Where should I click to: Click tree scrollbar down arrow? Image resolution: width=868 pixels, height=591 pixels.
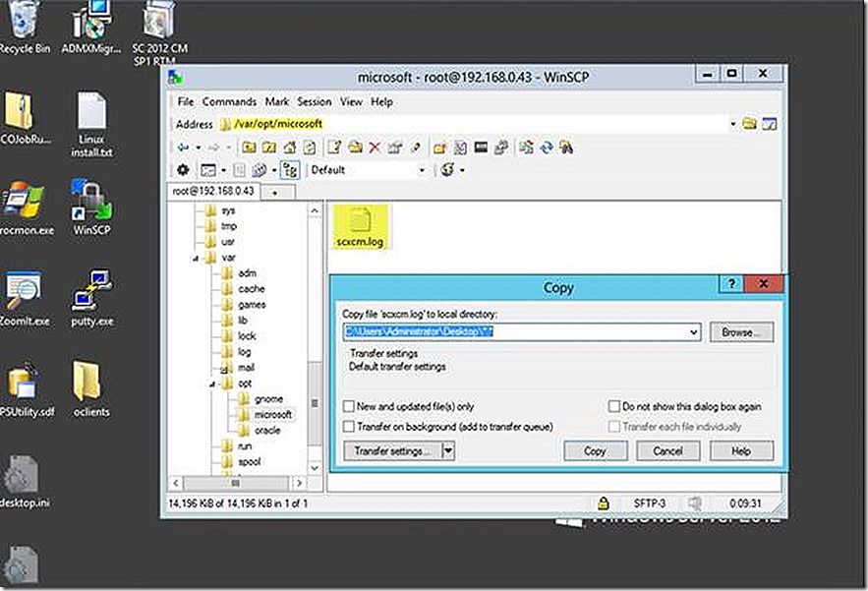coord(315,469)
